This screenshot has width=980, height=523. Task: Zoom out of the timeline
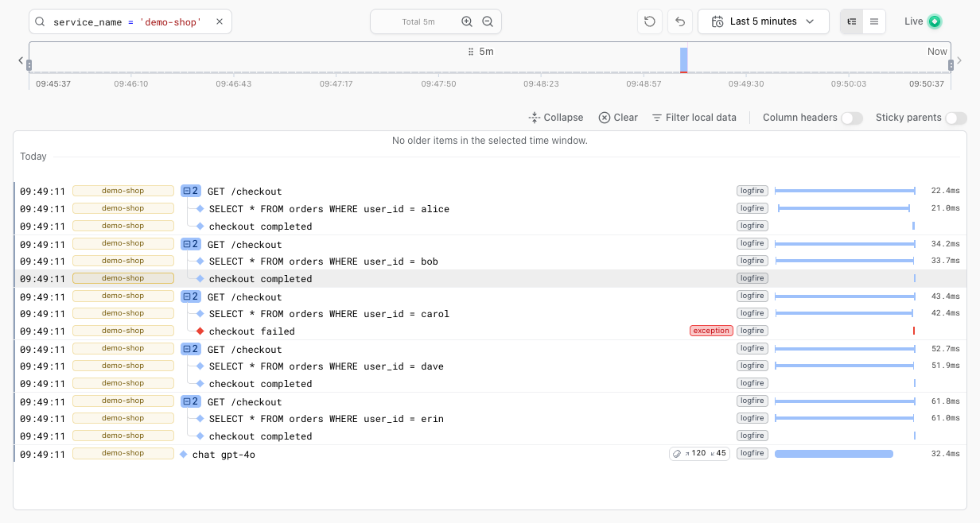488,21
